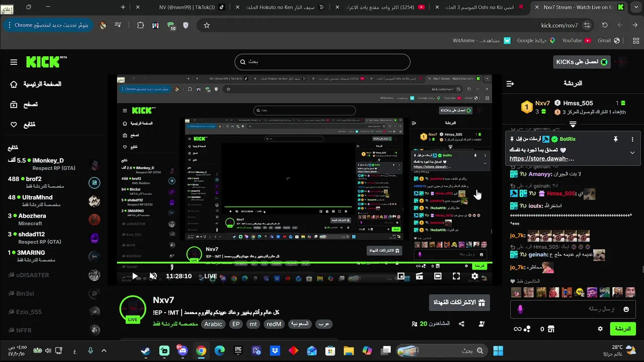
Task: Click the Chrome update available button
Action: coord(48,25)
